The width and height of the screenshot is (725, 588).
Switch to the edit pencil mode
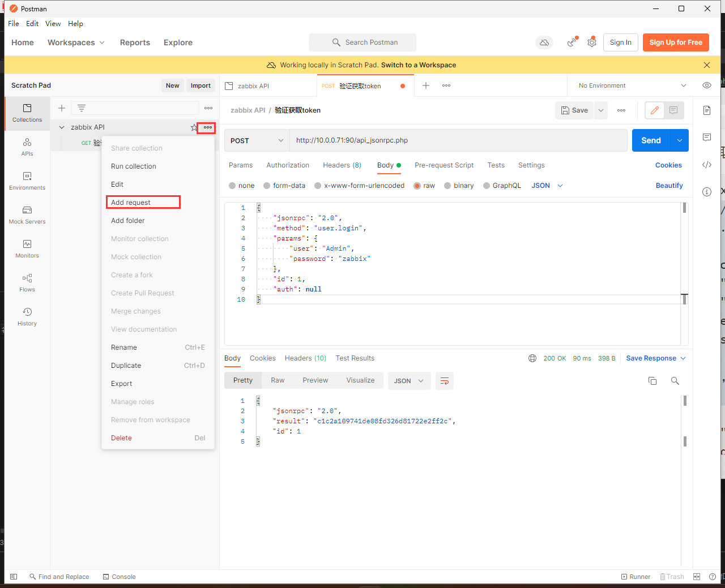(x=655, y=110)
